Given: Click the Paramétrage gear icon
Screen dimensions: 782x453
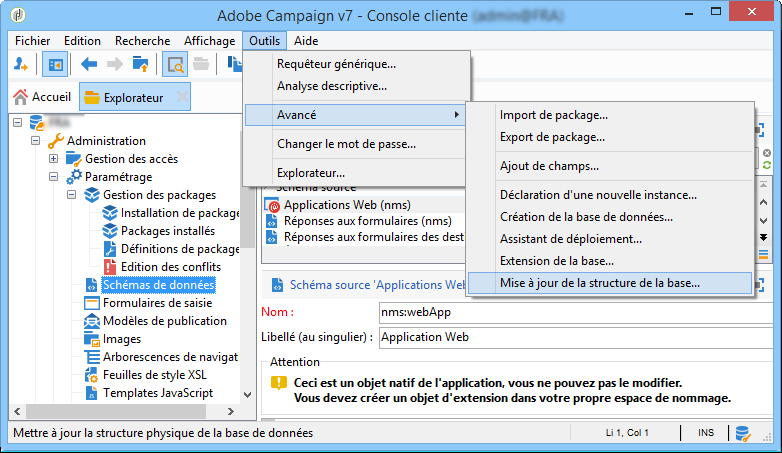Looking at the screenshot, I should [x=74, y=177].
